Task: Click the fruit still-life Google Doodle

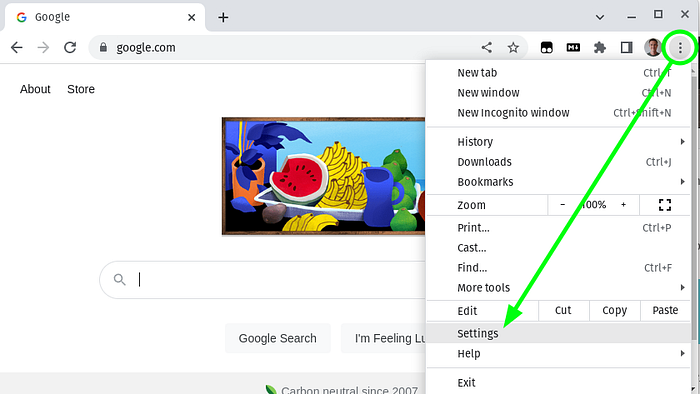Action: pos(324,176)
